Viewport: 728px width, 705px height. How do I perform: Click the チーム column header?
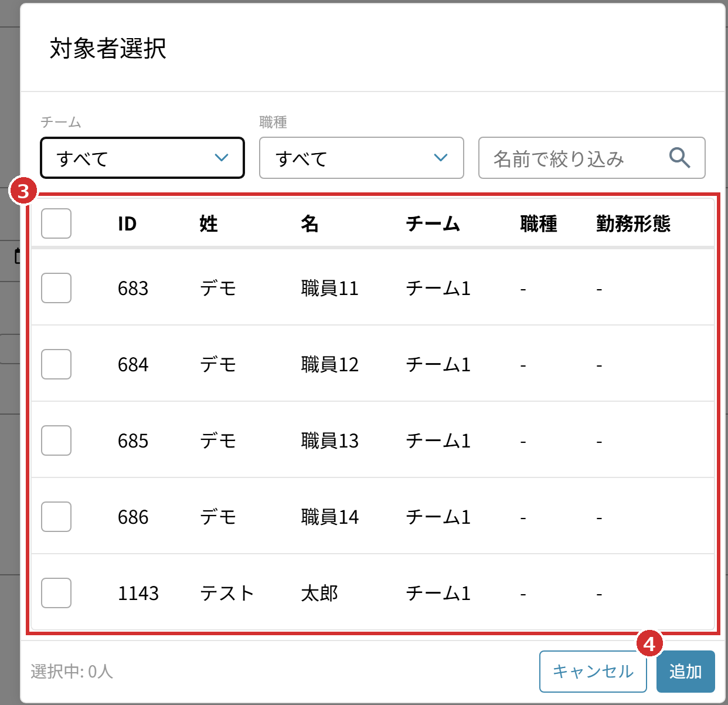433,223
